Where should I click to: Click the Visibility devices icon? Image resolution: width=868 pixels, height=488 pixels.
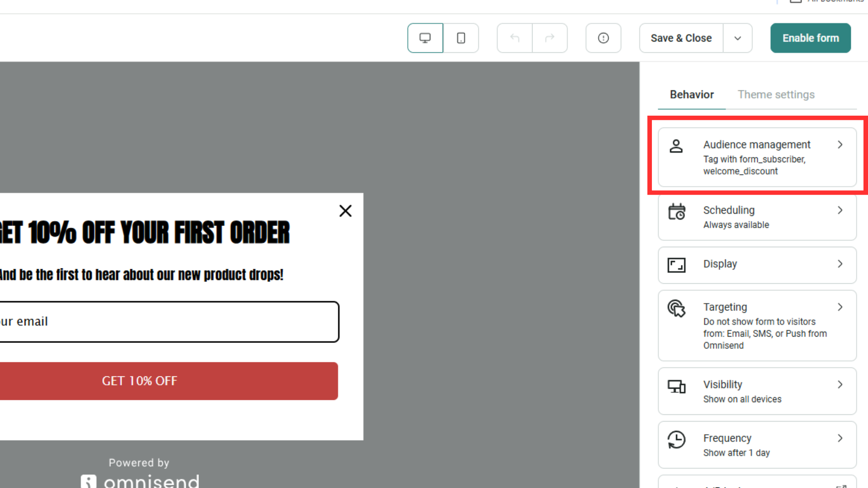[x=677, y=386]
